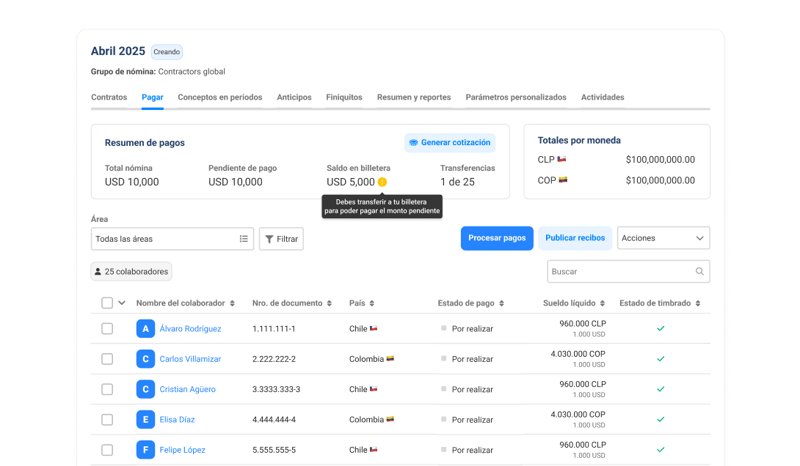
Task: Click the Colombia flag next to COP total
Action: 563,180
